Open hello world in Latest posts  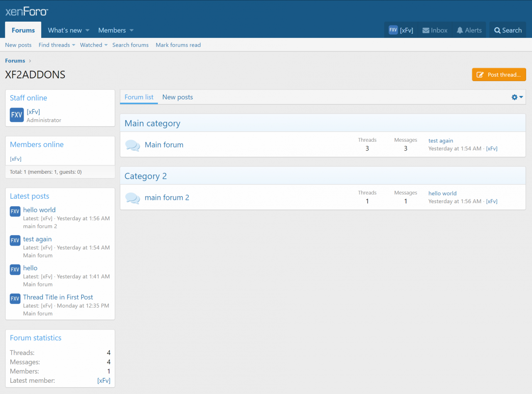pos(39,210)
